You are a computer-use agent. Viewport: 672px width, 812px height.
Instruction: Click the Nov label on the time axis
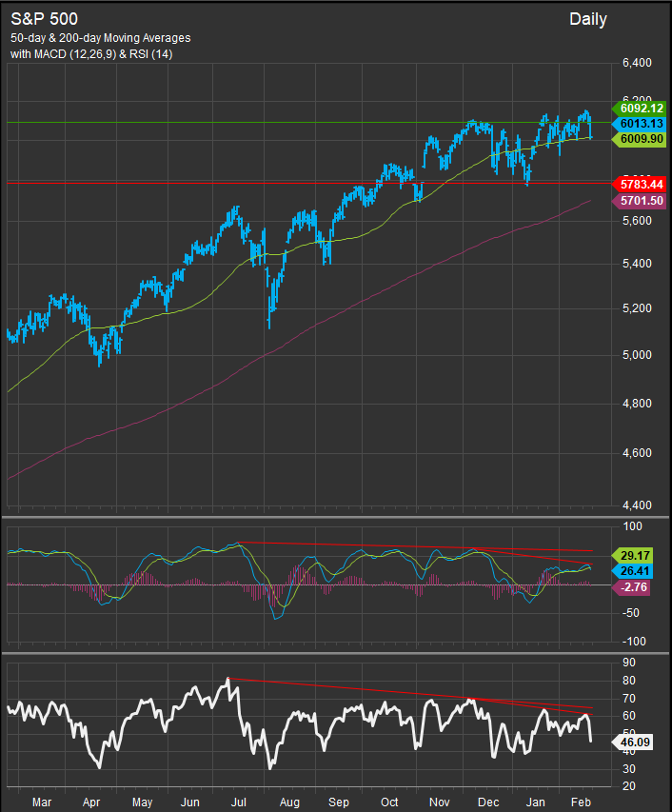click(x=439, y=802)
